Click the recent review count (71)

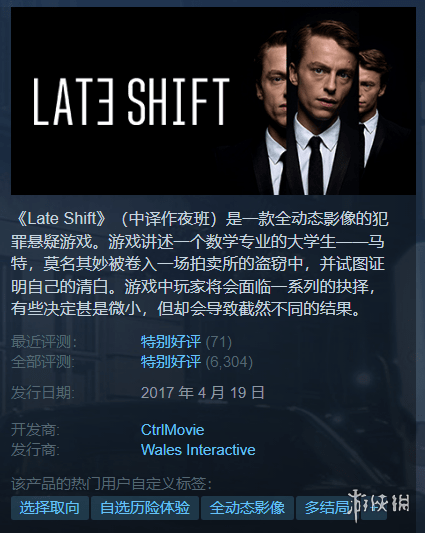tap(219, 342)
